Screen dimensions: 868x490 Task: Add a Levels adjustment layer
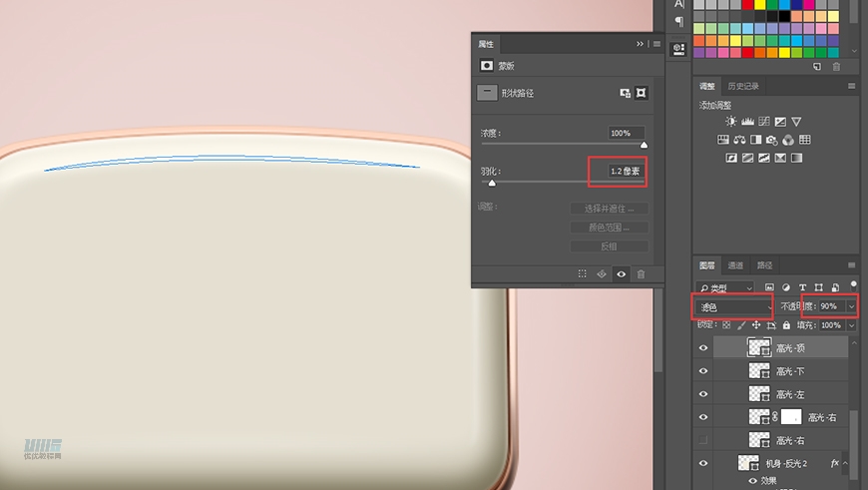coord(747,122)
